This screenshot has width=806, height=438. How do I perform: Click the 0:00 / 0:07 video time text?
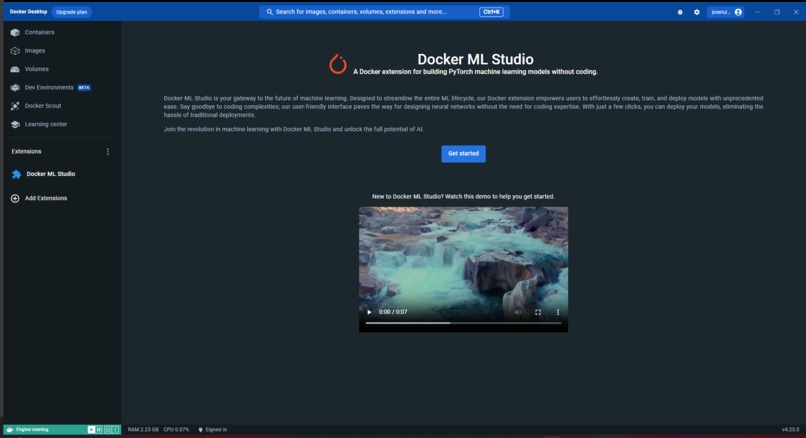(393, 312)
